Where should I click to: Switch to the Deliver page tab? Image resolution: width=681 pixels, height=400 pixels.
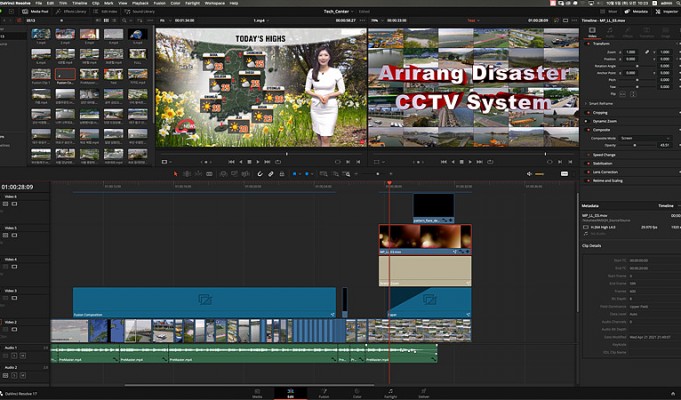click(x=423, y=393)
